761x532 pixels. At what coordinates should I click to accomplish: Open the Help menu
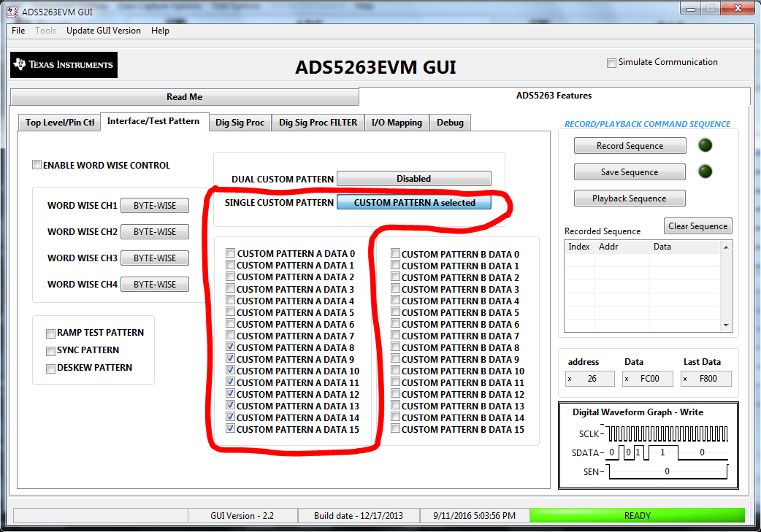click(x=160, y=31)
